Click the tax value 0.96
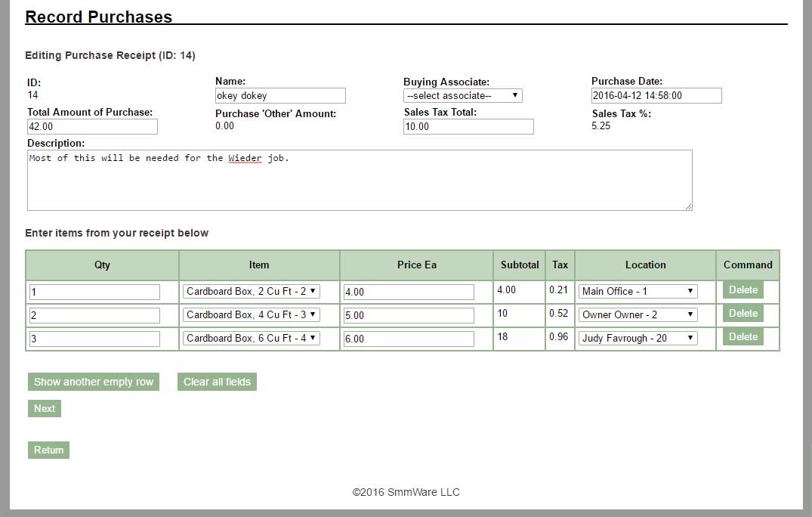Image resolution: width=812 pixels, height=517 pixels. coord(559,336)
